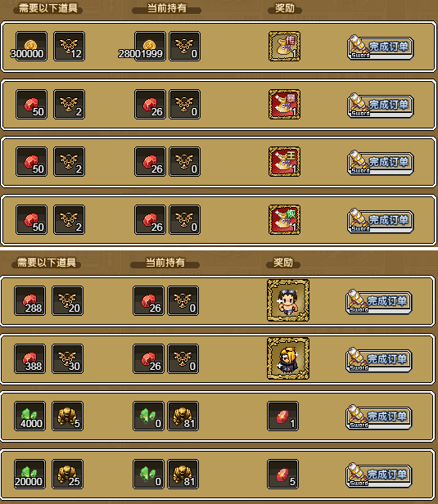
Task: Select the 传 reward pouch icon
Action: point(284,47)
